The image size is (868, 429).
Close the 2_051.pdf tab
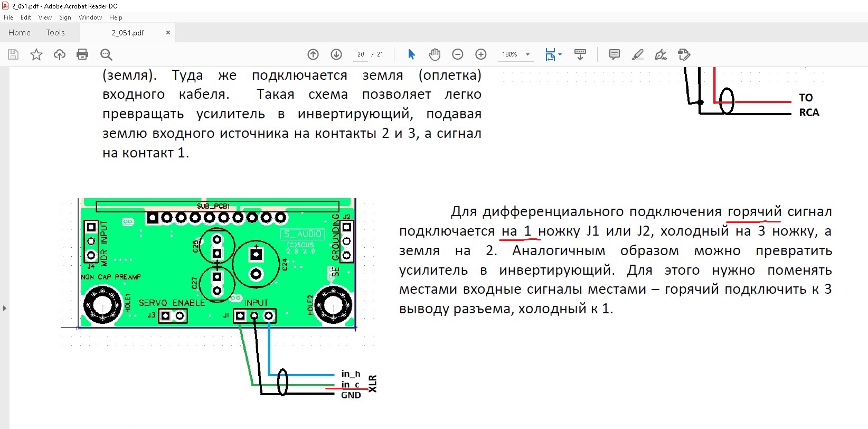click(168, 33)
